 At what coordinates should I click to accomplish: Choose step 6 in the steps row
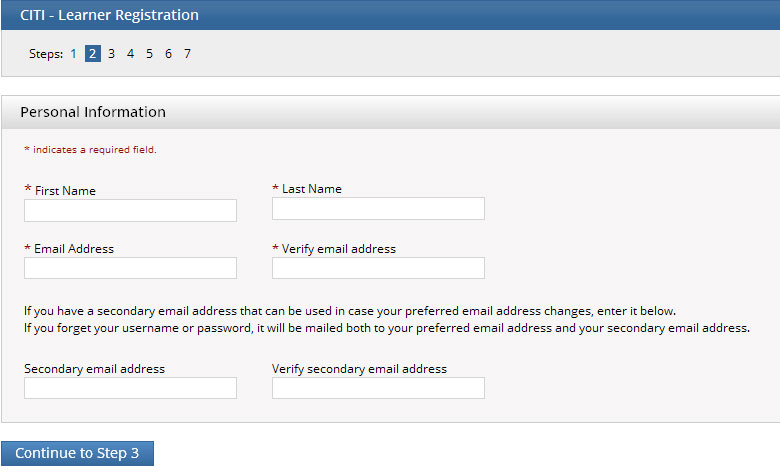168,54
